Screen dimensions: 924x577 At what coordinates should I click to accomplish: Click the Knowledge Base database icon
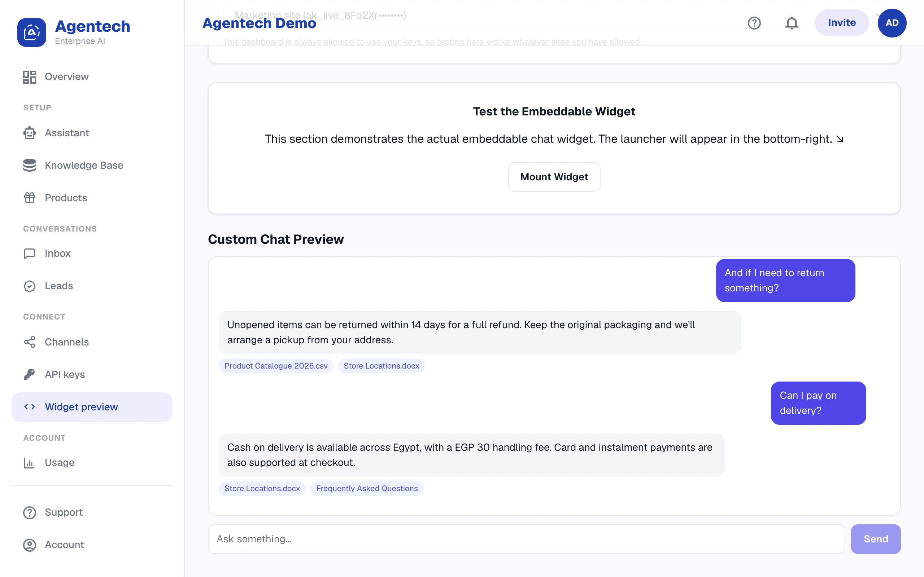coord(29,165)
